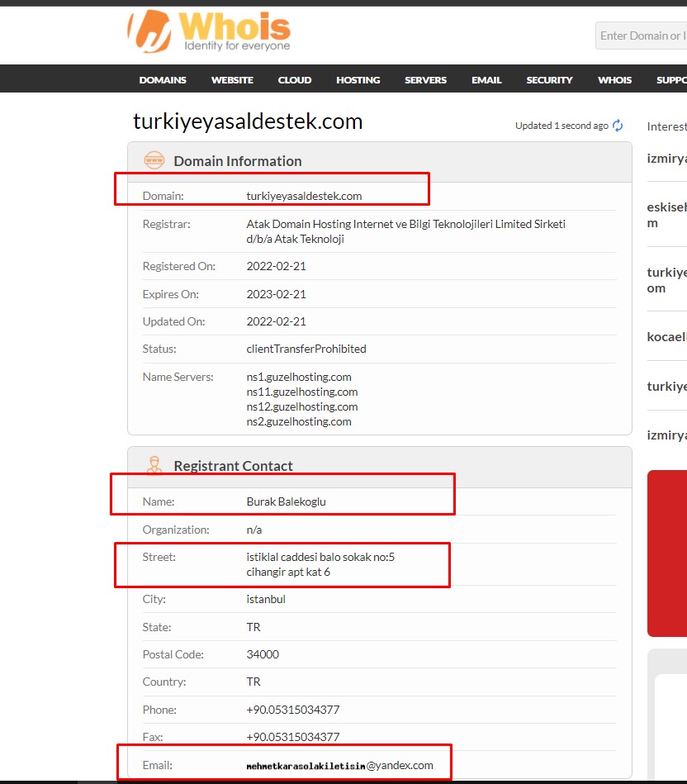687x784 pixels.
Task: Click the turkiyeyasaldestek.com page heading
Action: [248, 121]
